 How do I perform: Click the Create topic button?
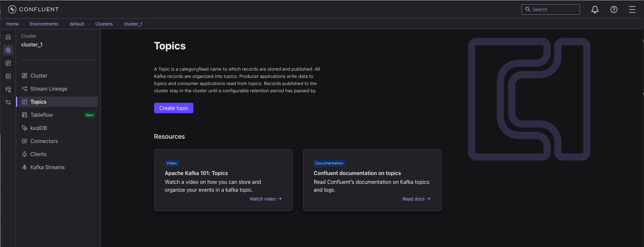174,108
